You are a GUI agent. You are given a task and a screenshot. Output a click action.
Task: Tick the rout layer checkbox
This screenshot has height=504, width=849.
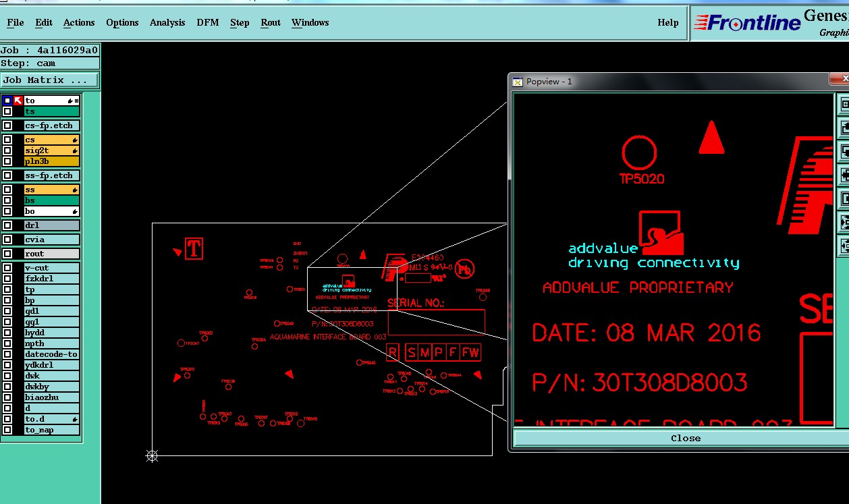[x=7, y=254]
